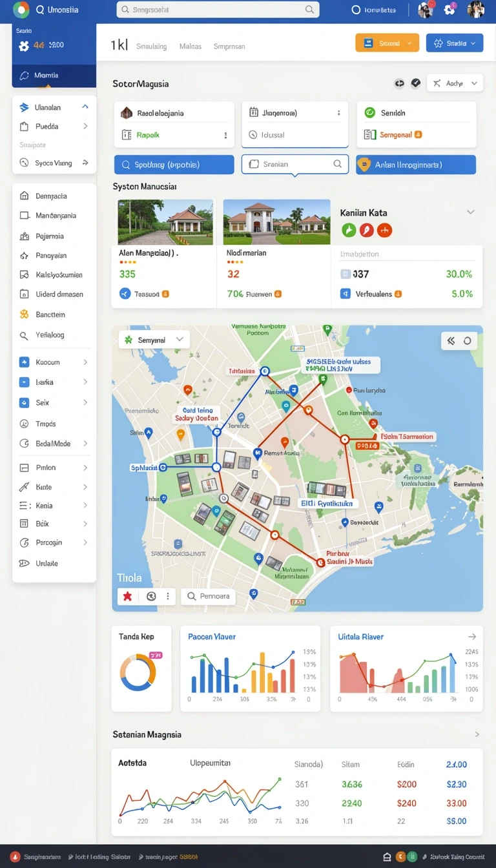
Task: Click the Panoyaian star icon
Action: point(25,256)
